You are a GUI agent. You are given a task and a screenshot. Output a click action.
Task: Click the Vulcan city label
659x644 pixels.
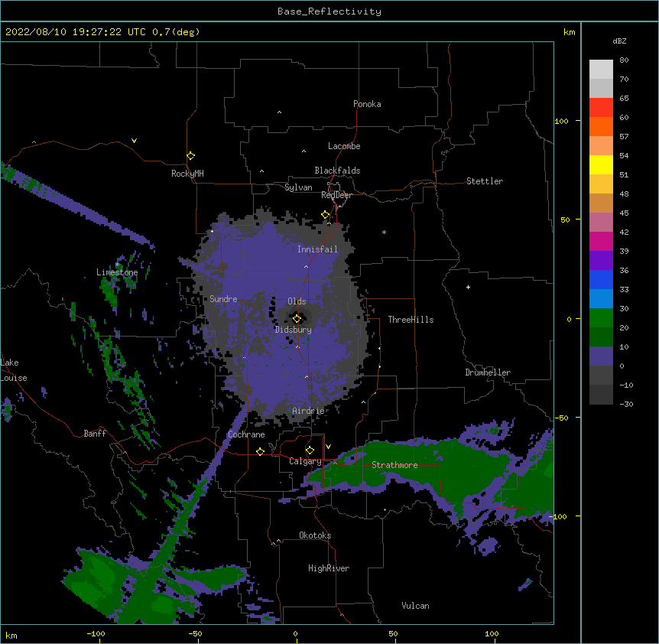pyautogui.click(x=415, y=606)
